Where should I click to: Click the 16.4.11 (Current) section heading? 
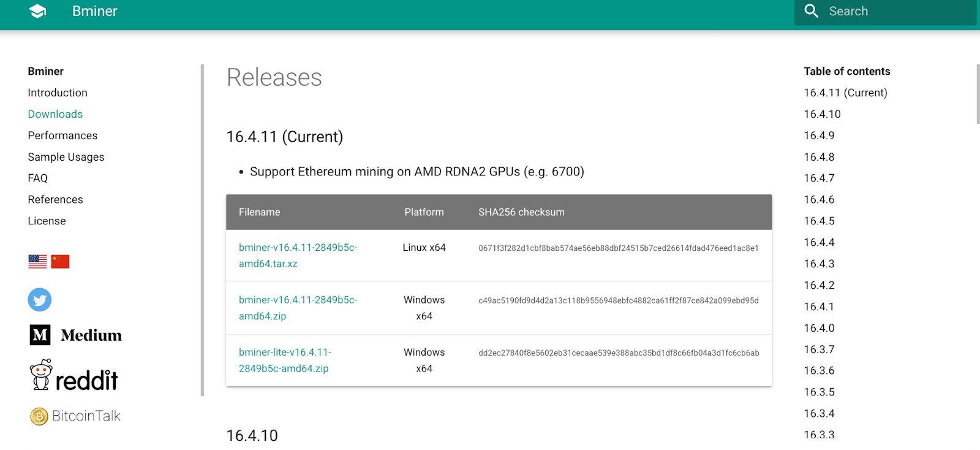pos(285,137)
